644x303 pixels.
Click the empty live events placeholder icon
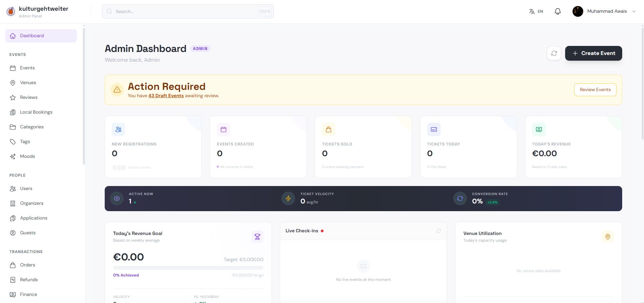[363, 266]
